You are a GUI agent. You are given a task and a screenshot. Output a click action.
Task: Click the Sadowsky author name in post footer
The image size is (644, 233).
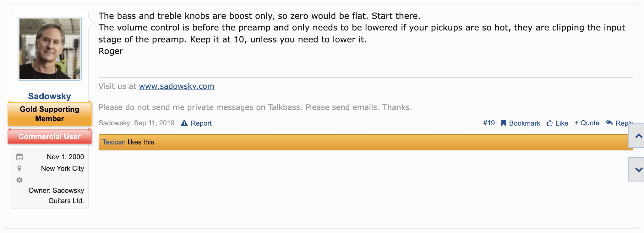coord(114,123)
